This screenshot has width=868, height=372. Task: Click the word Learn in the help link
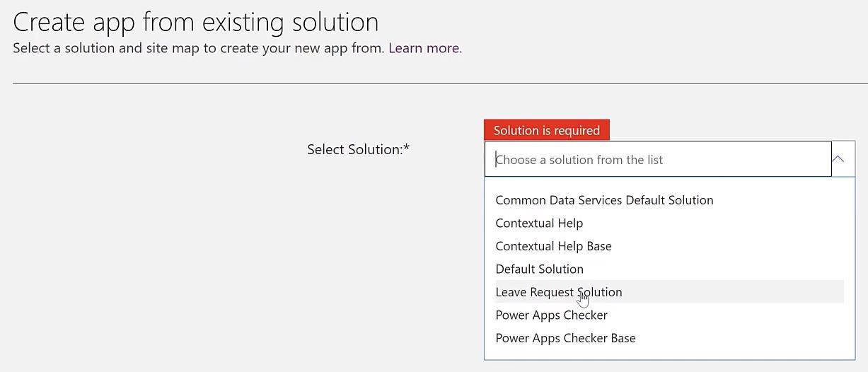(x=405, y=48)
